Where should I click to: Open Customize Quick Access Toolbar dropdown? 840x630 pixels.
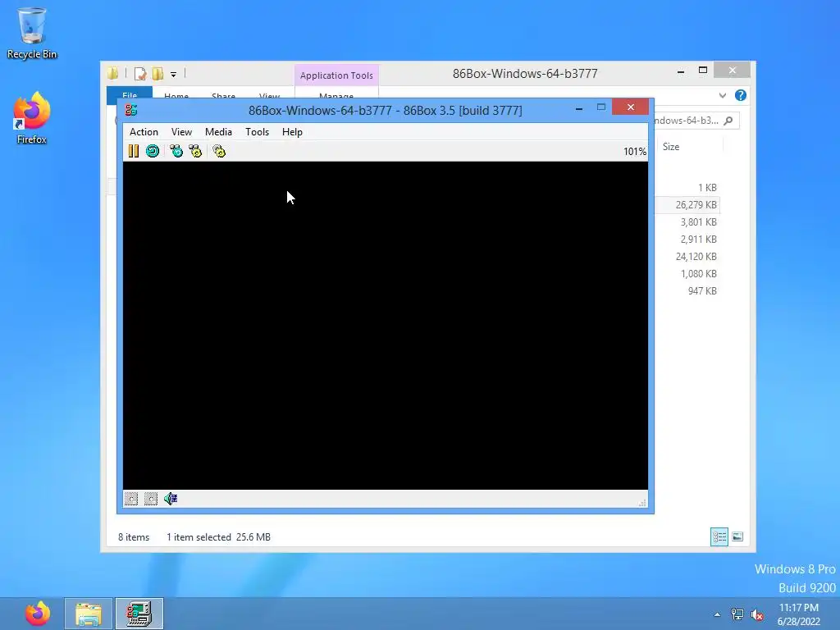coord(174,75)
